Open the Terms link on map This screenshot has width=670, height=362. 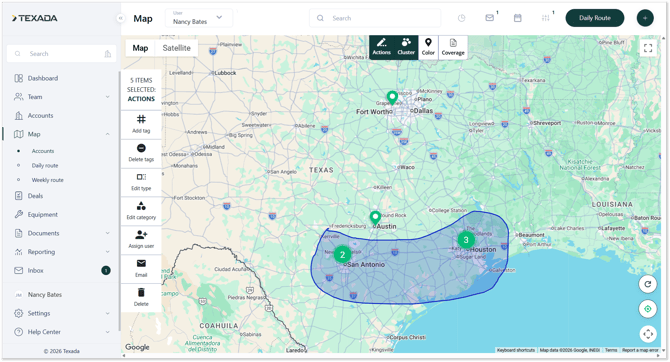pyautogui.click(x=611, y=350)
